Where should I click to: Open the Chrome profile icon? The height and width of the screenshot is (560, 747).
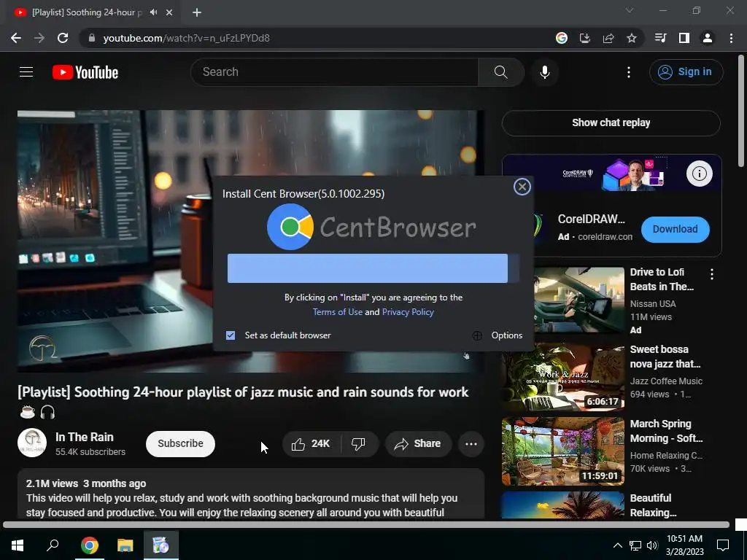(x=708, y=38)
